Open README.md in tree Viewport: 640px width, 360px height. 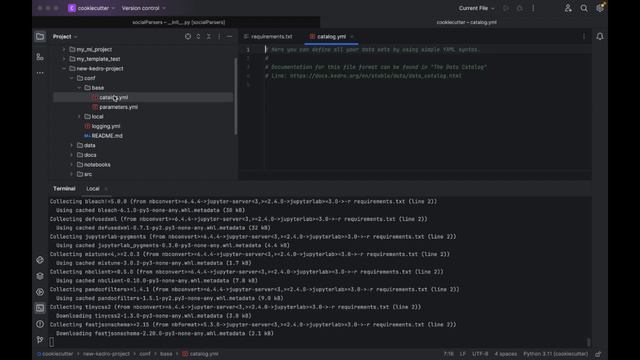point(107,136)
